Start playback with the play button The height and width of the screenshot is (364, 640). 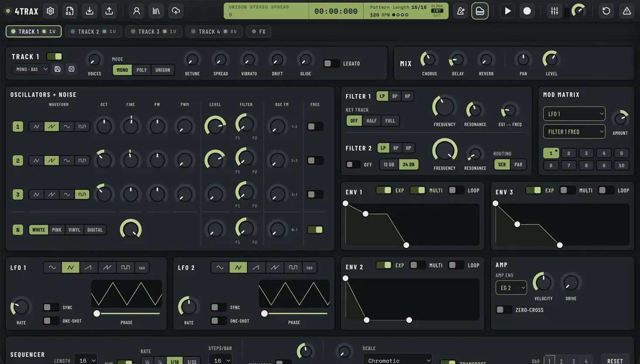click(x=507, y=11)
